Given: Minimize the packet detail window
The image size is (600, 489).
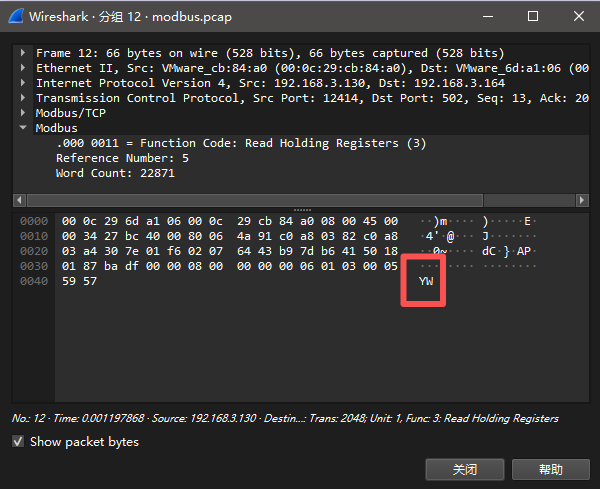Looking at the screenshot, I should coord(489,16).
